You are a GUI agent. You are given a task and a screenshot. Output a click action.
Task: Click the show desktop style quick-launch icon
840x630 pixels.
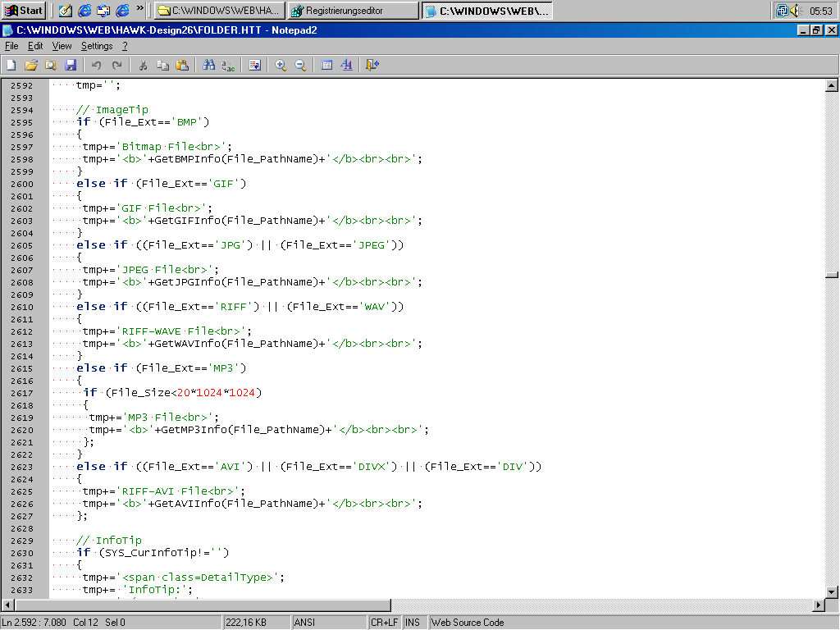103,10
